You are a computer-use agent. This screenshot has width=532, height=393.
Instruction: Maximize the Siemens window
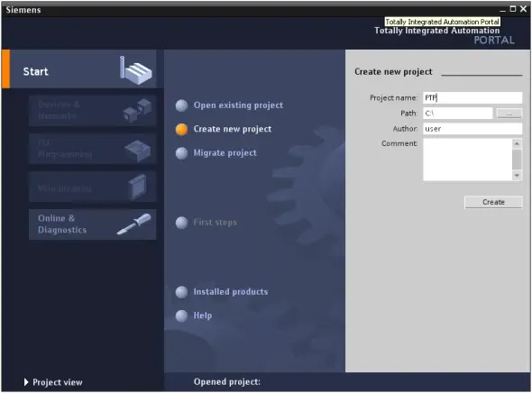coord(513,9)
